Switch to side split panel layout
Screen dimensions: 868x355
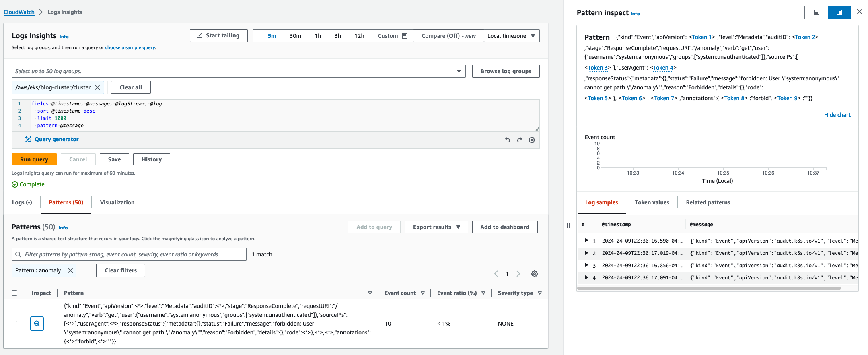point(839,12)
